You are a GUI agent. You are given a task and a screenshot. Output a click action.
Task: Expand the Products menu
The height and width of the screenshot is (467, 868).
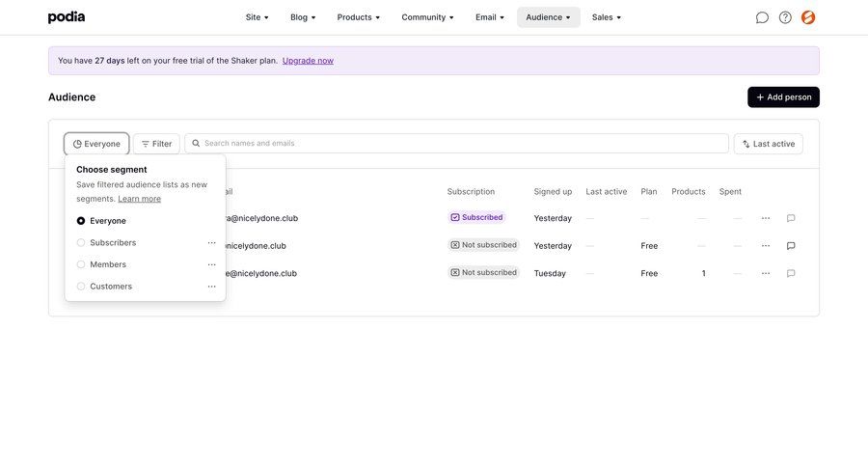[358, 17]
